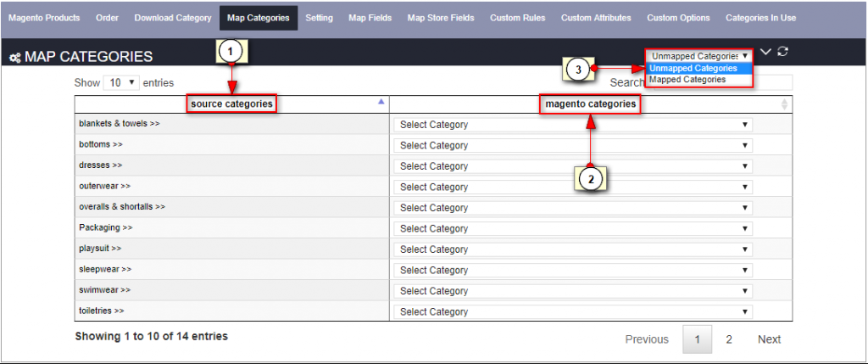Open Select Category dropdown for playsuit
868x364 pixels.
coord(573,249)
